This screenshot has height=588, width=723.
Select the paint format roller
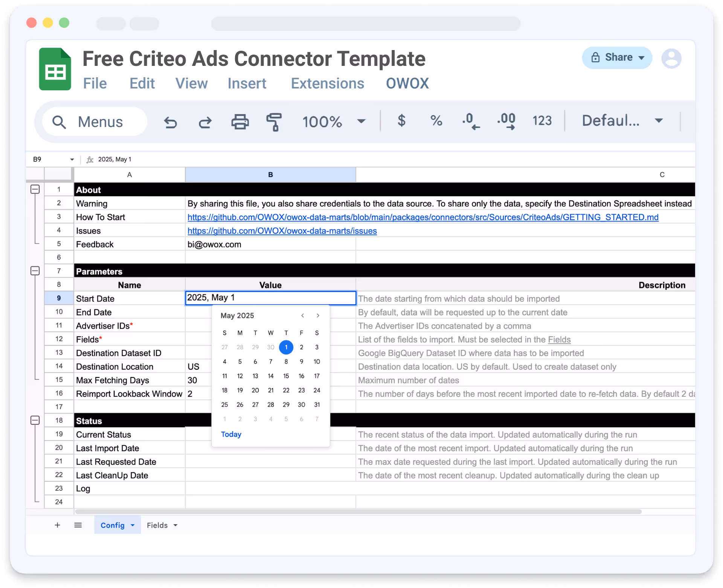point(274,122)
